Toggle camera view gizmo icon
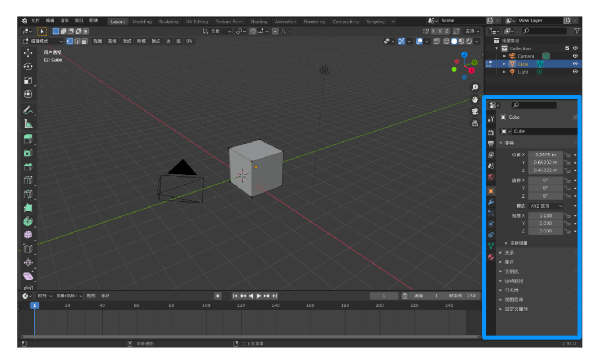The height and width of the screenshot is (364, 600). click(475, 112)
